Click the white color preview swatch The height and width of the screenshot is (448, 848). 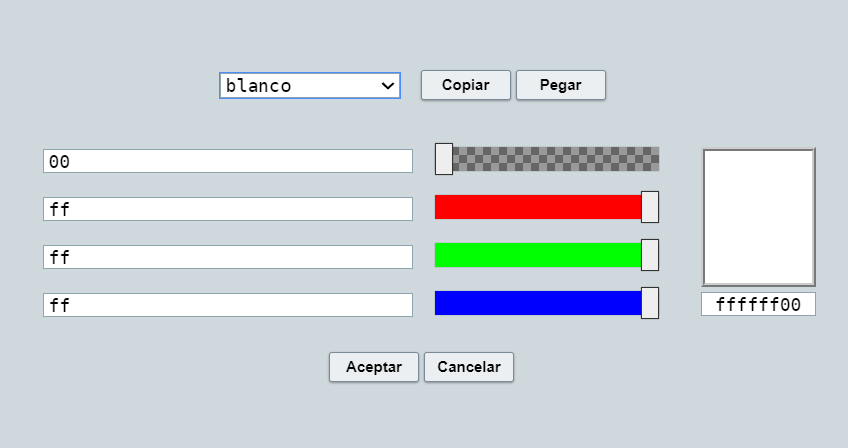click(x=759, y=217)
